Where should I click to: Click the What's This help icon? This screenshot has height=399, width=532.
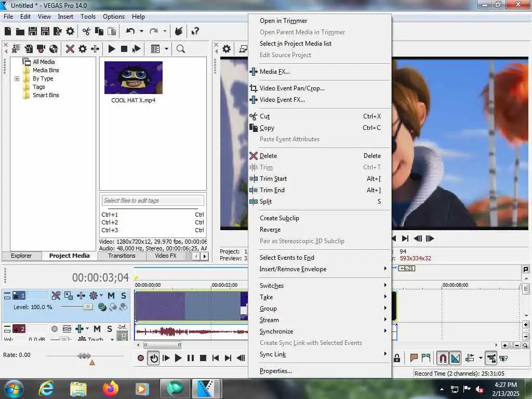(195, 32)
